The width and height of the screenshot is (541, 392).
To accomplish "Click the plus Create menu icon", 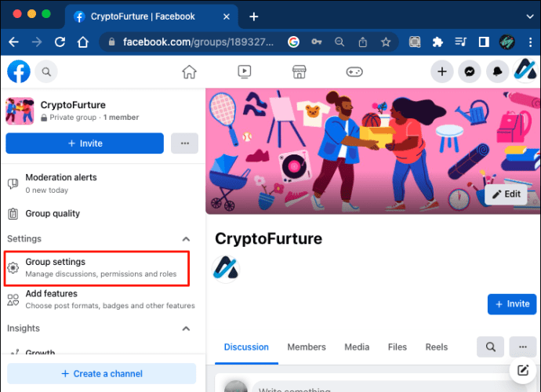I will point(442,71).
